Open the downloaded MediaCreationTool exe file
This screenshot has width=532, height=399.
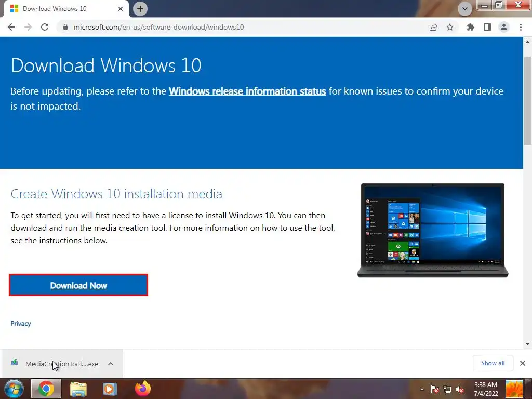click(61, 364)
